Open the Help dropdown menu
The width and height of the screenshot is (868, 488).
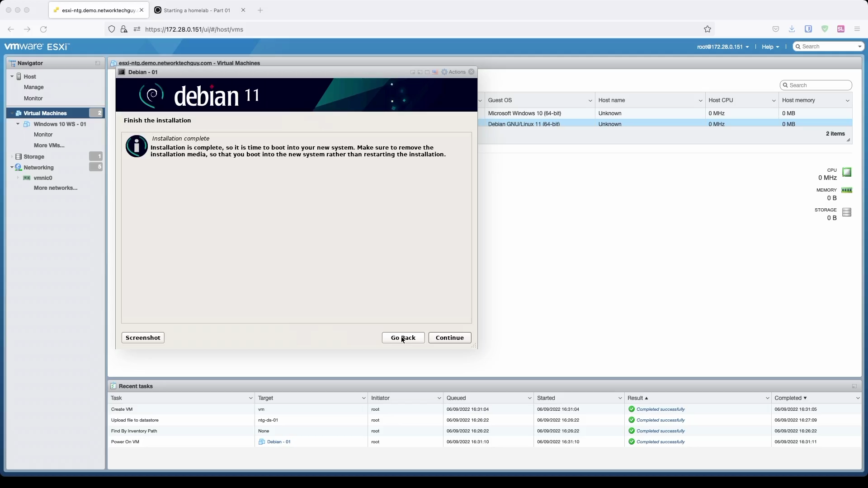tap(770, 47)
